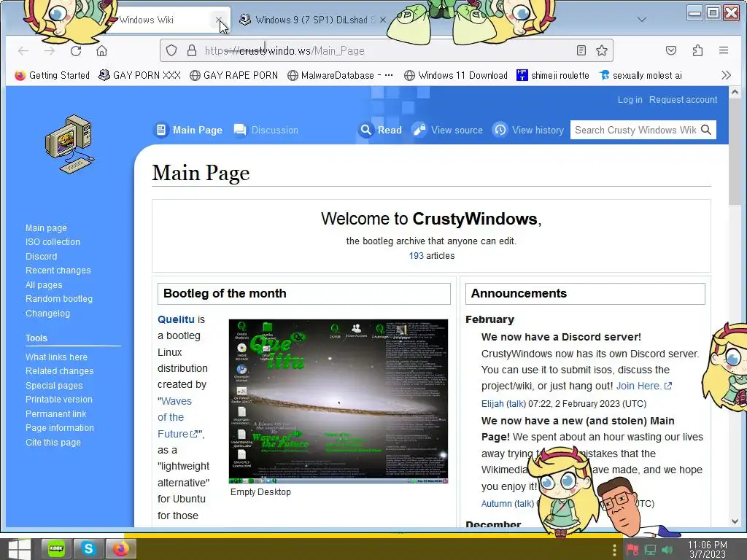
Task: Toggle reader view icon in address bar
Action: coord(581,50)
